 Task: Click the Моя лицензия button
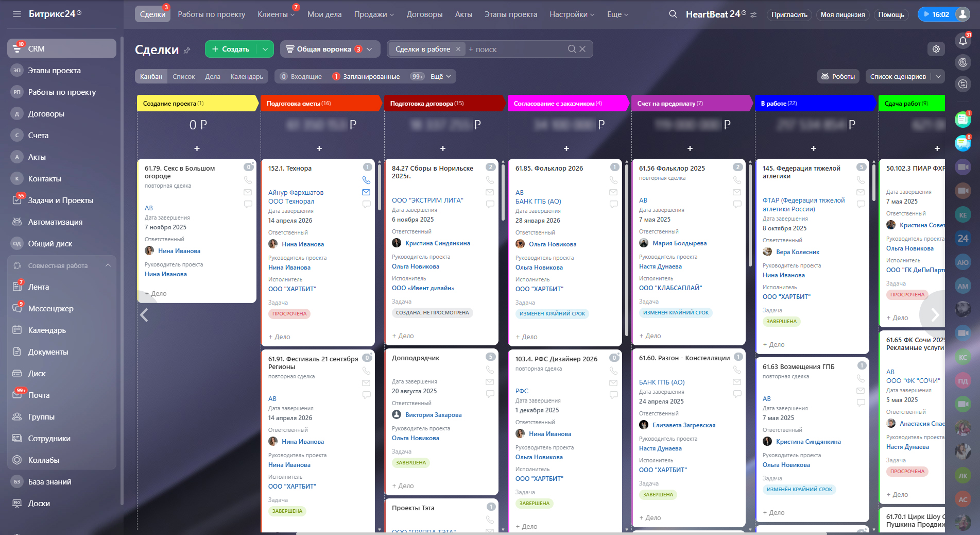[x=843, y=14]
